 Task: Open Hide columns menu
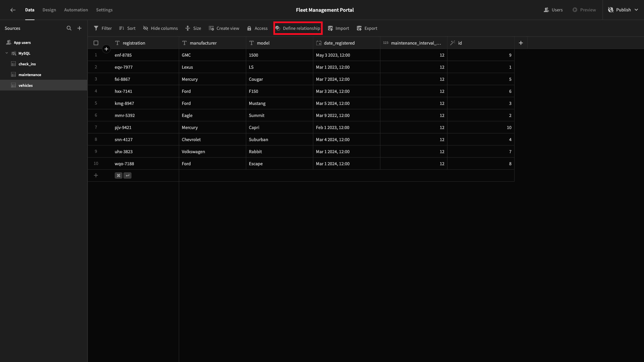coord(160,28)
